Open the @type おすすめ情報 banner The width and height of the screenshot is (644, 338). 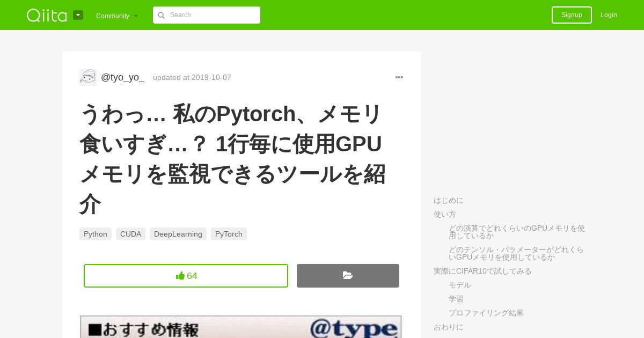[241, 327]
